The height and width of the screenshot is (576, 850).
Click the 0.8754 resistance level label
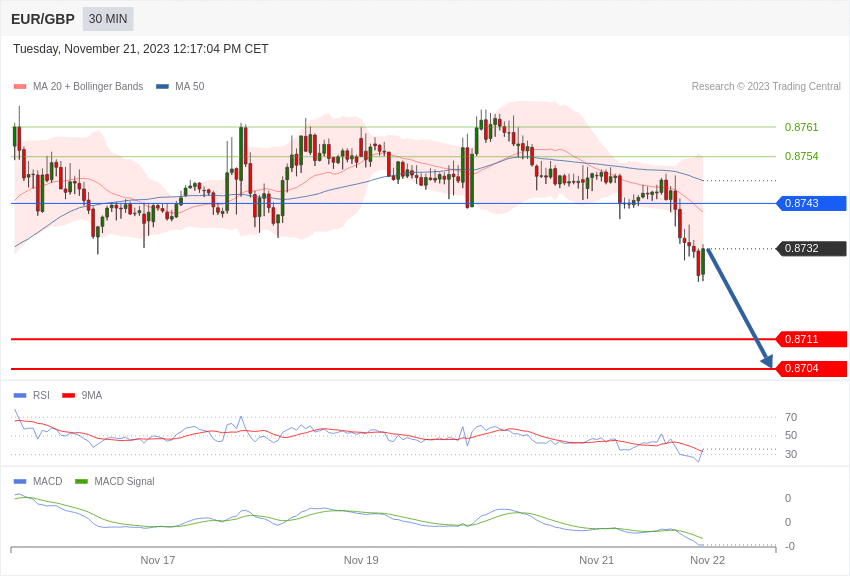(801, 156)
